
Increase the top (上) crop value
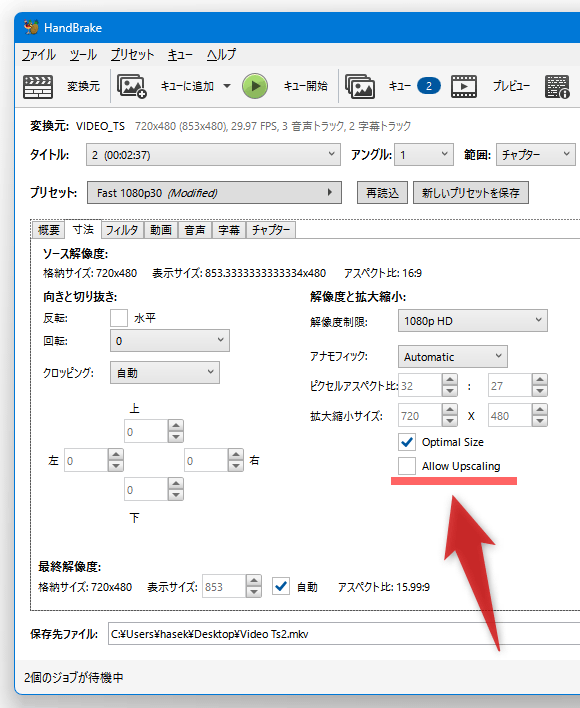point(176,426)
